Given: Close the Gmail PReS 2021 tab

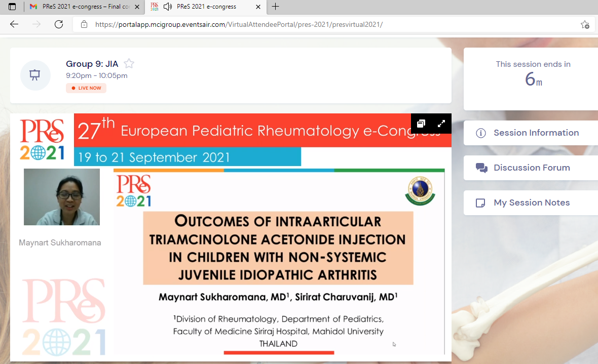Looking at the screenshot, I should (137, 7).
